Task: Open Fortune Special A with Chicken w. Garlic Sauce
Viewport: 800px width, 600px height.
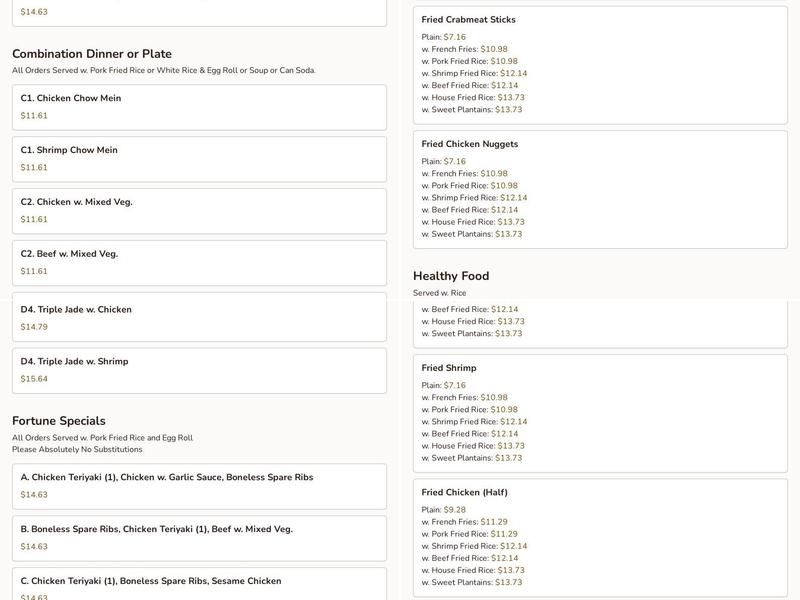Action: coord(198,486)
